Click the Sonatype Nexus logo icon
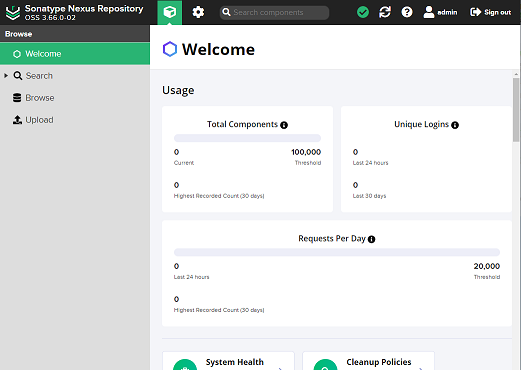Screen dimensions: 521x370 pos(13,12)
